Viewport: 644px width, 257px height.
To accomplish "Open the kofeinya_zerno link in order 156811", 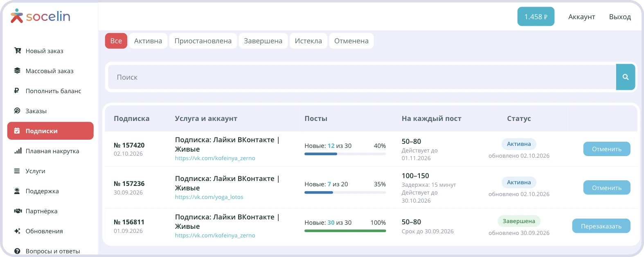I will click(x=215, y=235).
